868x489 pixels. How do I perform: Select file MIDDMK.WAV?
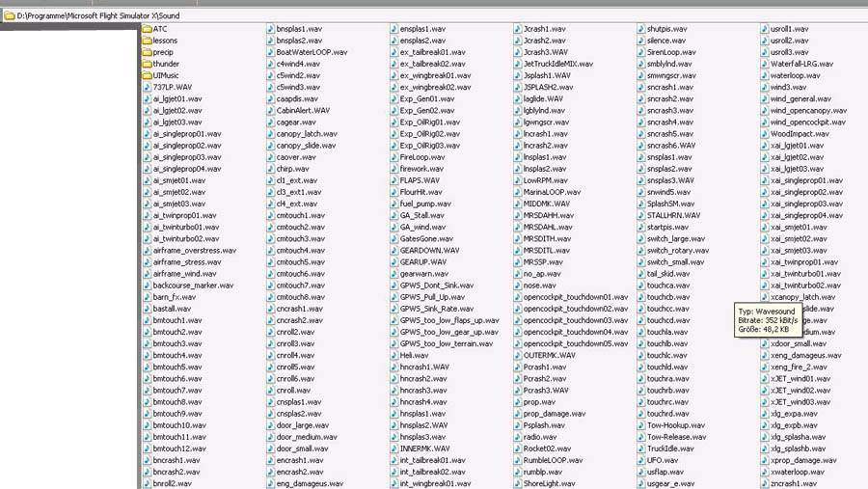point(547,204)
